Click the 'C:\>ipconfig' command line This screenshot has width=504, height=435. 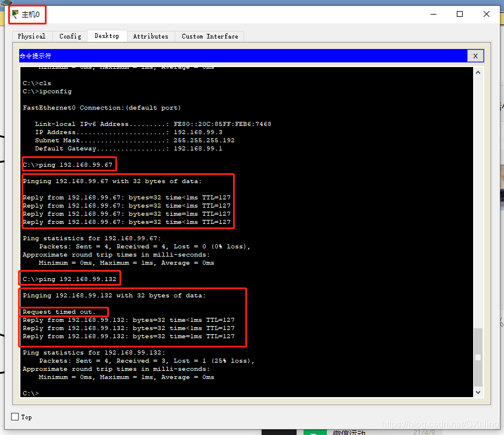pos(47,92)
